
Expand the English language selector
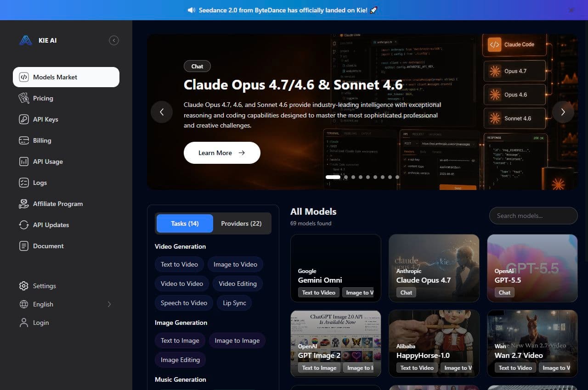click(66, 304)
